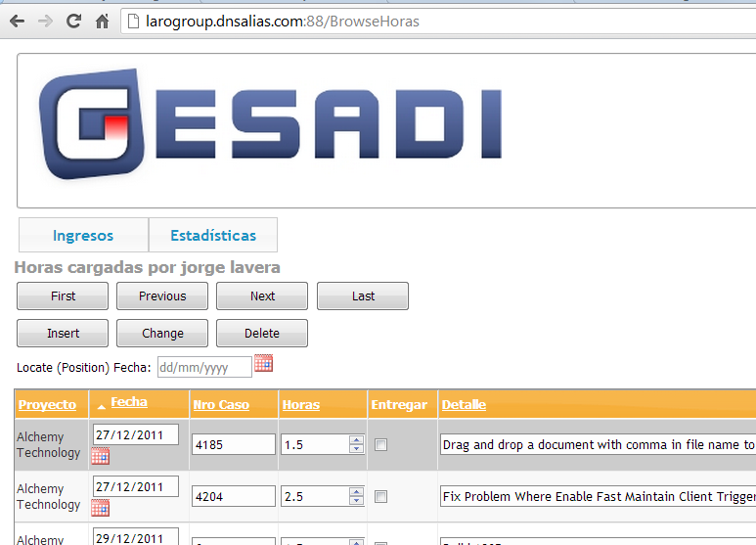Edit the Drag and drop a document detail

598,444
